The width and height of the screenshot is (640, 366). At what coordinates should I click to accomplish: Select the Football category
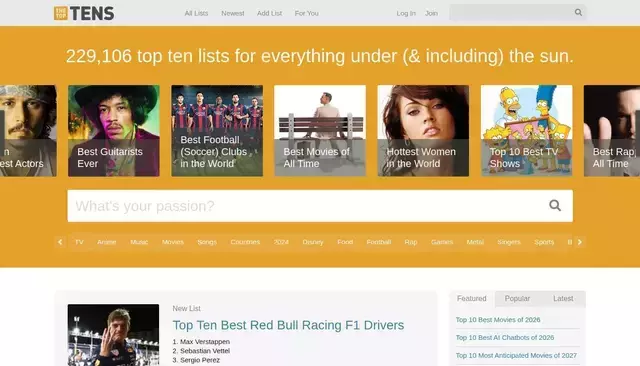click(x=379, y=242)
